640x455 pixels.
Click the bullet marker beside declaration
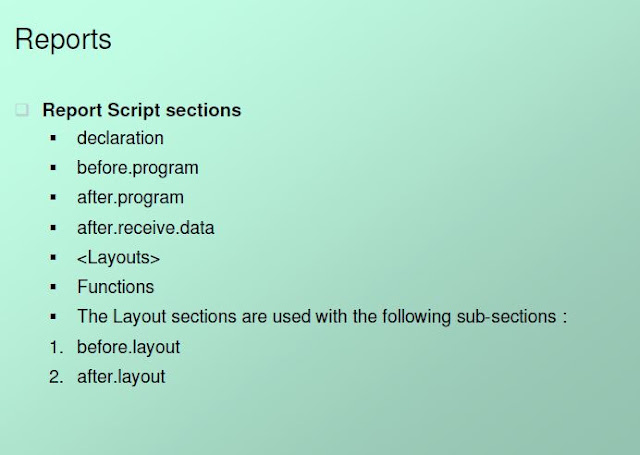coord(53,138)
